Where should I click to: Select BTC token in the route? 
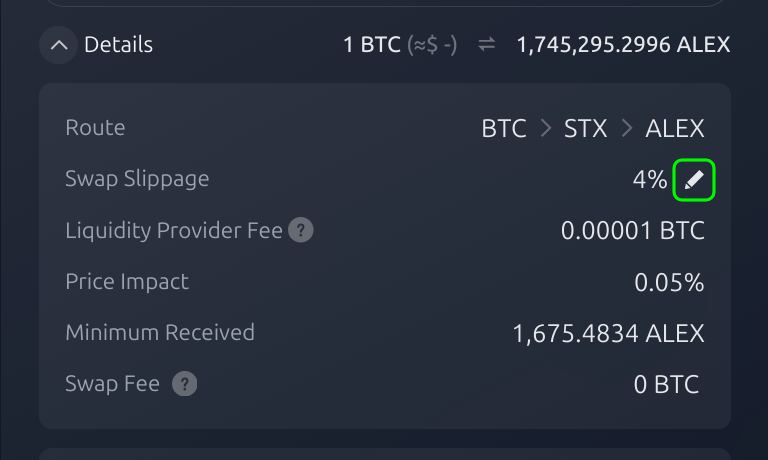(504, 128)
